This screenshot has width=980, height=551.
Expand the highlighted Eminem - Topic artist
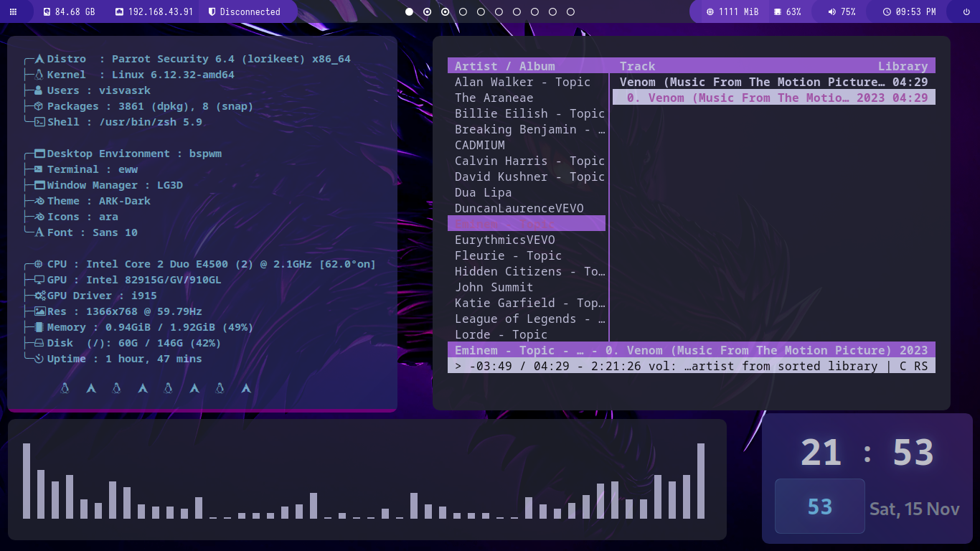[x=526, y=224]
